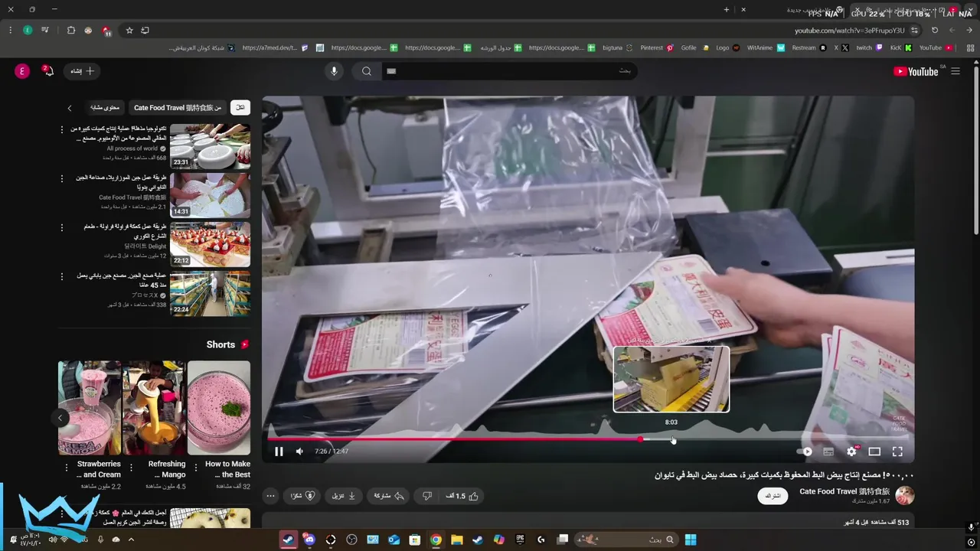Viewport: 980px width, 551px height.
Task: Click the YouTube search text field
Action: pyautogui.click(x=509, y=71)
